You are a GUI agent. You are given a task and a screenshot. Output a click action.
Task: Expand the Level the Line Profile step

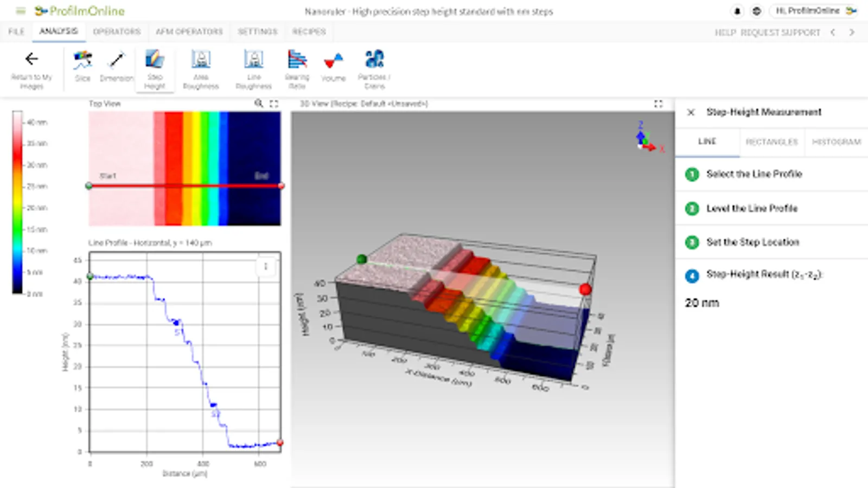(x=751, y=208)
